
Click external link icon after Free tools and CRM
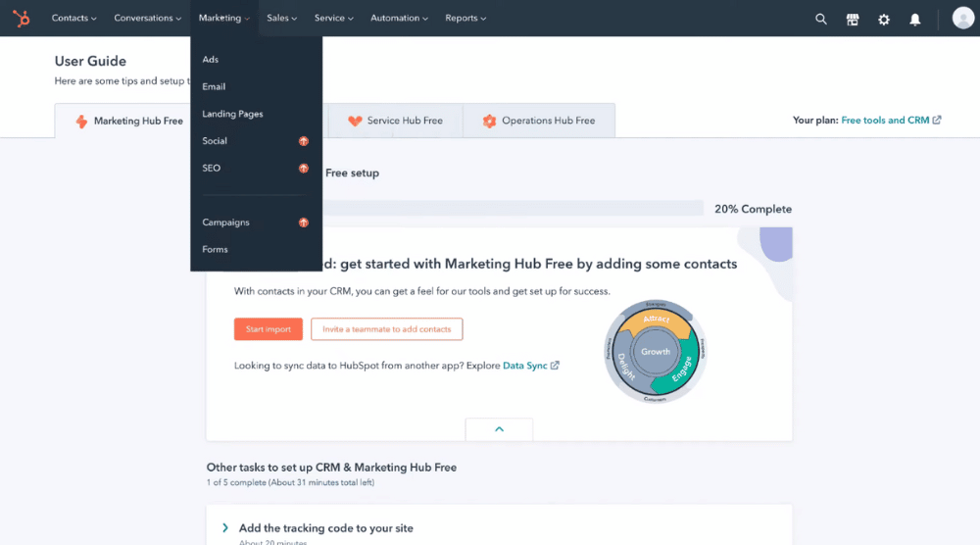pyautogui.click(x=936, y=120)
